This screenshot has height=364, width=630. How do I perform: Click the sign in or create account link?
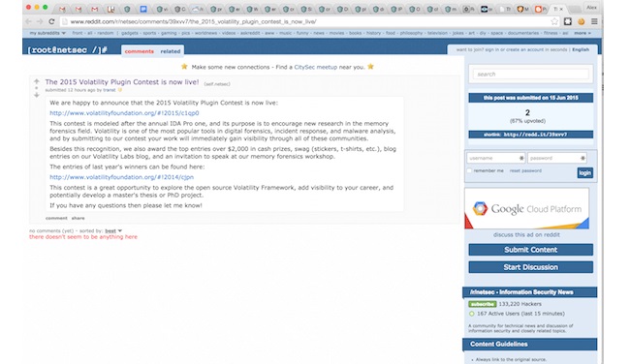(526, 49)
